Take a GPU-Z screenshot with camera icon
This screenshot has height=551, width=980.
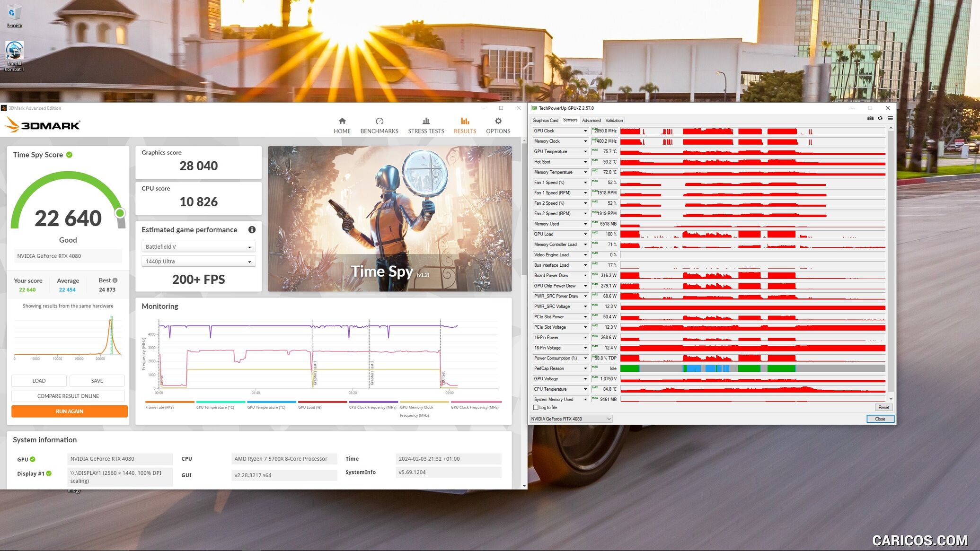(x=870, y=119)
